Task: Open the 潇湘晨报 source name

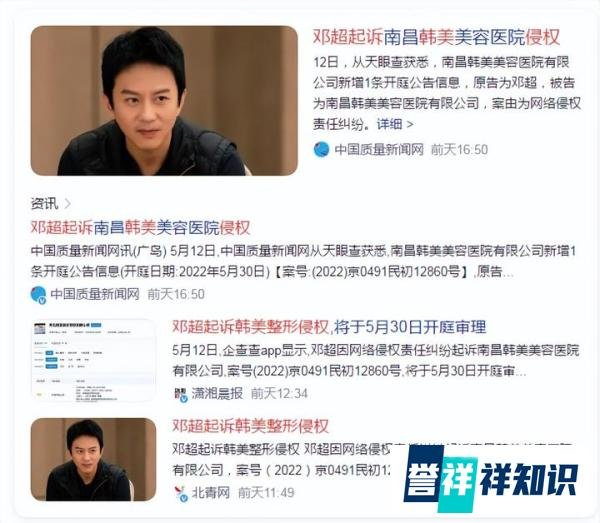Action: coord(217,393)
